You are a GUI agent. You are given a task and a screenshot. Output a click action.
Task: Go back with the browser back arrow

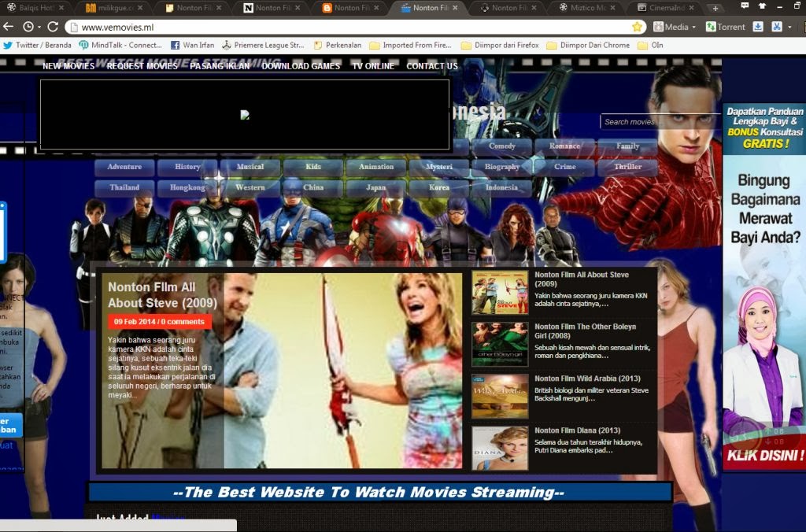8,27
